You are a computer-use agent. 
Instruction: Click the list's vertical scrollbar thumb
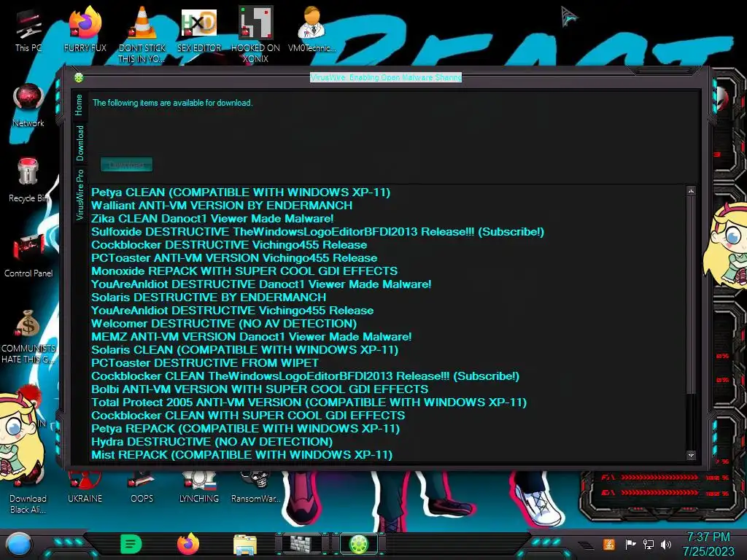click(x=692, y=295)
